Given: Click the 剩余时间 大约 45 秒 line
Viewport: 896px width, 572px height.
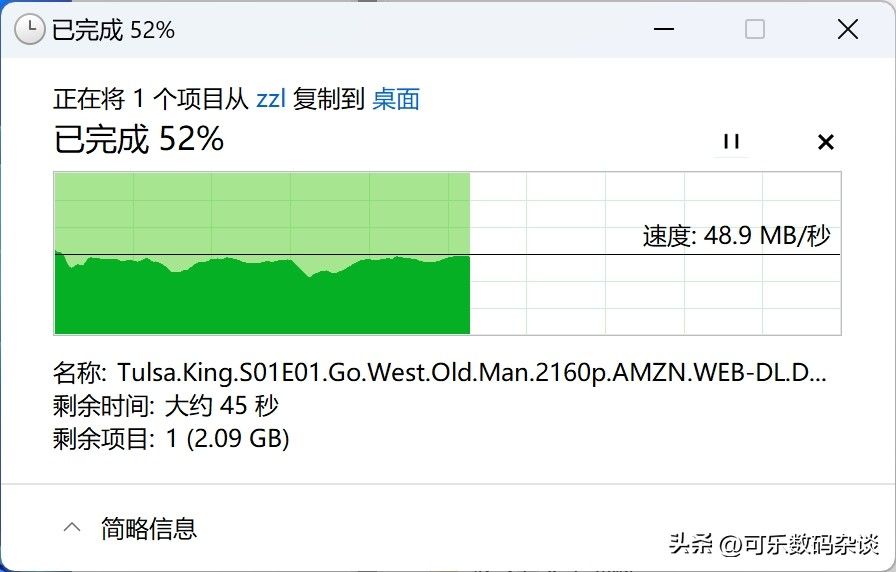Looking at the screenshot, I should (x=165, y=406).
